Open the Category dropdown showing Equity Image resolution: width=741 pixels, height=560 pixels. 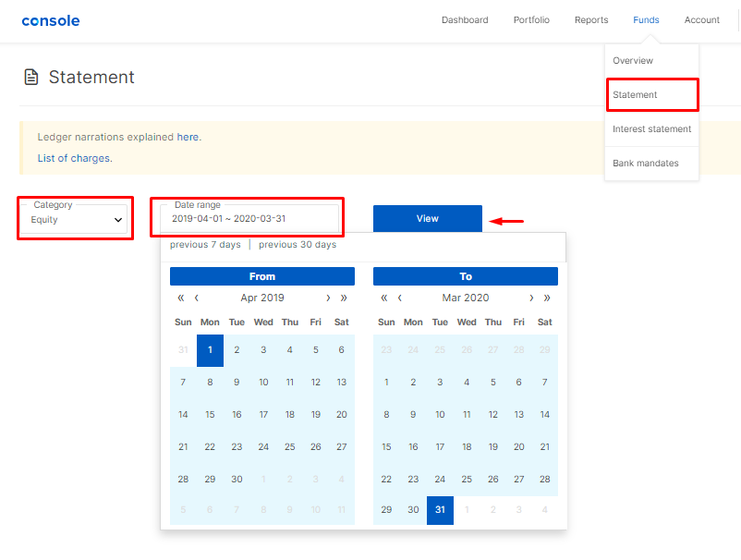point(75,219)
